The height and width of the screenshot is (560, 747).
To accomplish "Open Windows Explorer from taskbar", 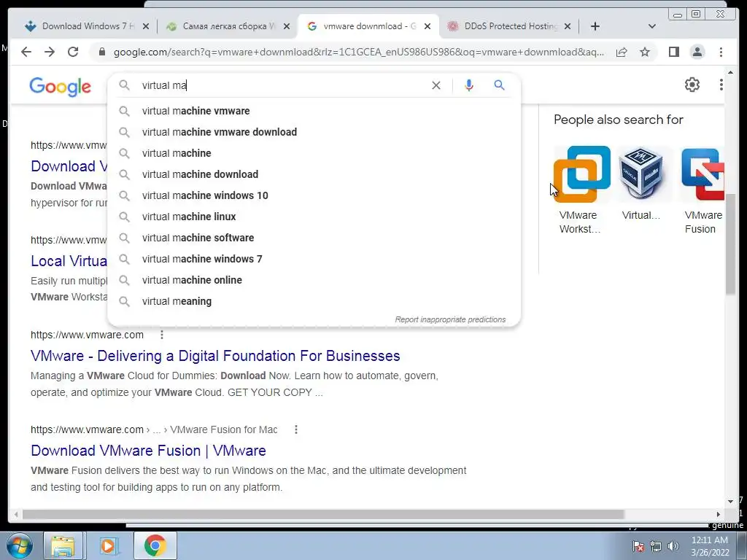I will click(x=63, y=545).
